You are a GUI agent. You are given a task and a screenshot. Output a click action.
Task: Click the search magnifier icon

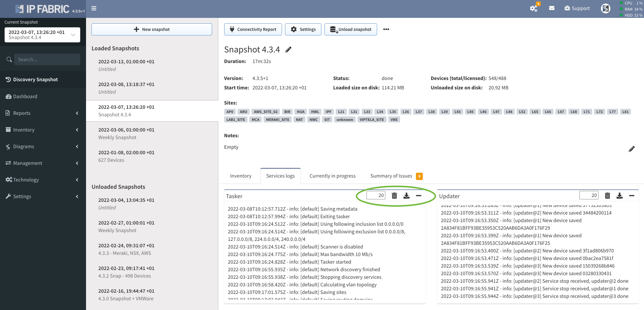click(9, 59)
